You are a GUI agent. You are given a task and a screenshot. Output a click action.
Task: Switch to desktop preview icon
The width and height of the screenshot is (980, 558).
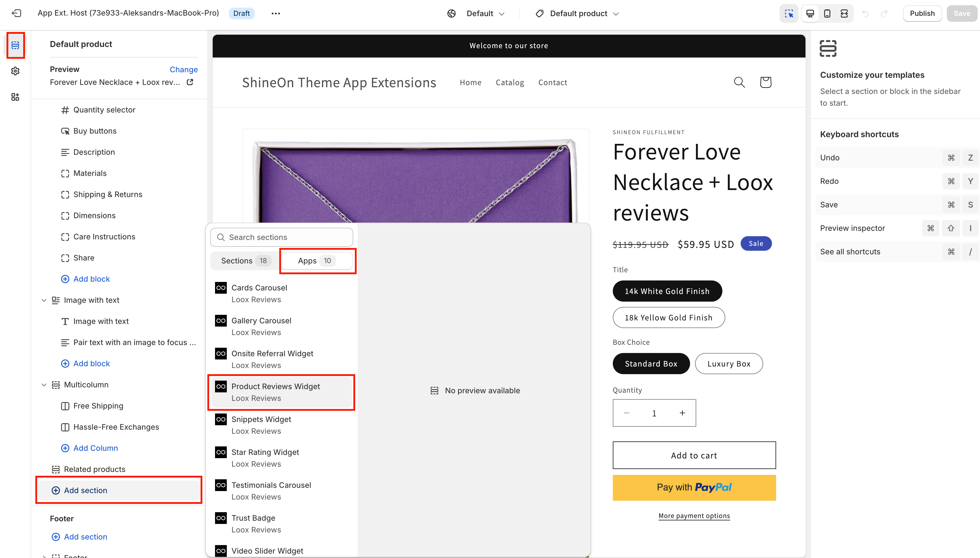[x=810, y=14]
